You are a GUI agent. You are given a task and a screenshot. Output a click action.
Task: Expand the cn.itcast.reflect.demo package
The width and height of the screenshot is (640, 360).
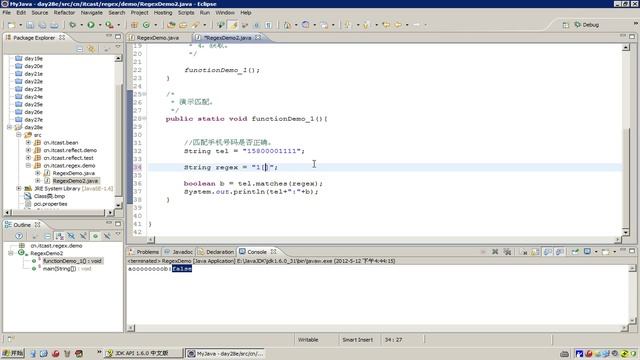pos(28,150)
